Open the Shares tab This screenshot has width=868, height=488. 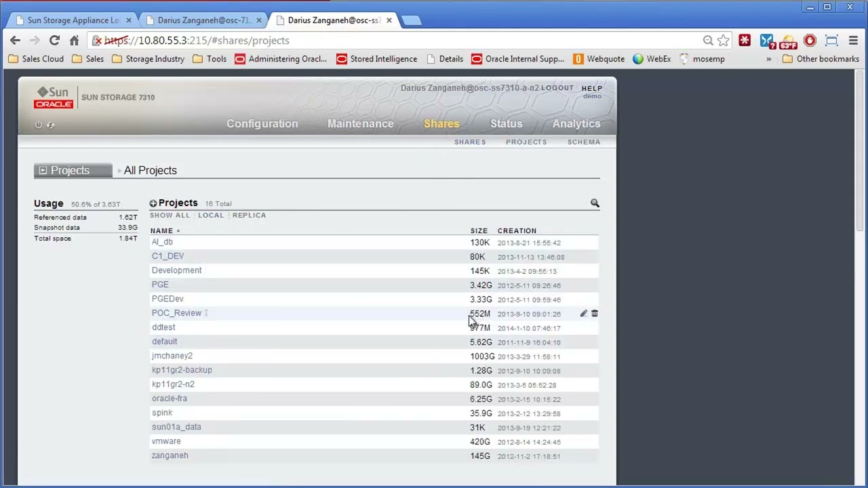[x=441, y=123]
